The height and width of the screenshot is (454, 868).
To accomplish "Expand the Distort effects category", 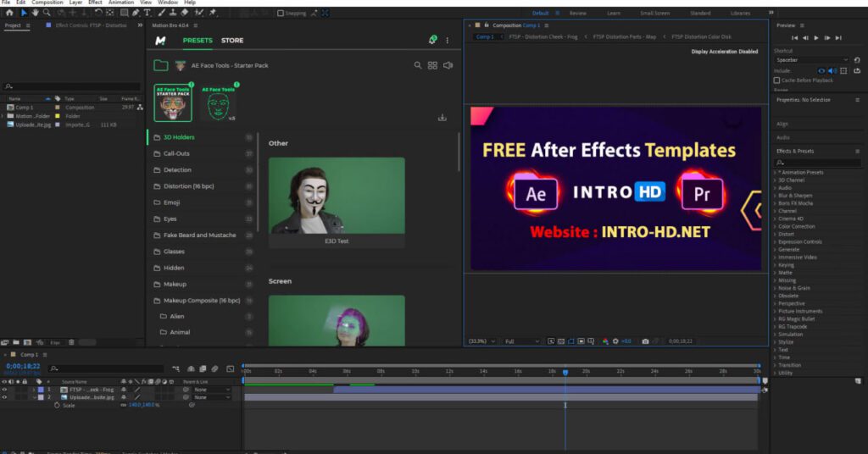I will 775,234.
